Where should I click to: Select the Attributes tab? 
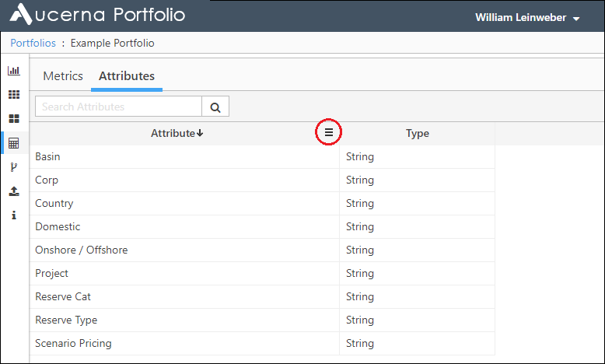pyautogui.click(x=127, y=76)
